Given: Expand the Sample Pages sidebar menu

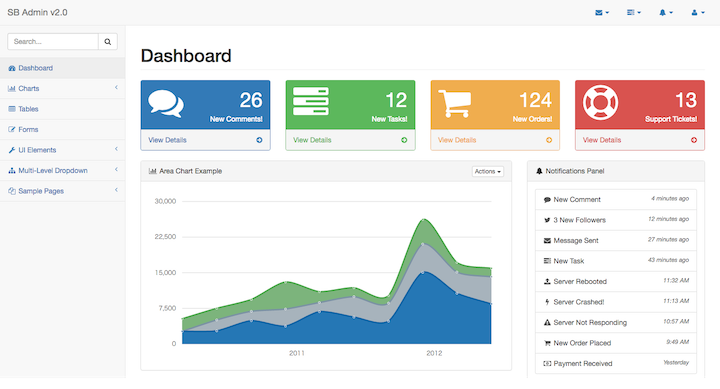Looking at the screenshot, I should (62, 191).
